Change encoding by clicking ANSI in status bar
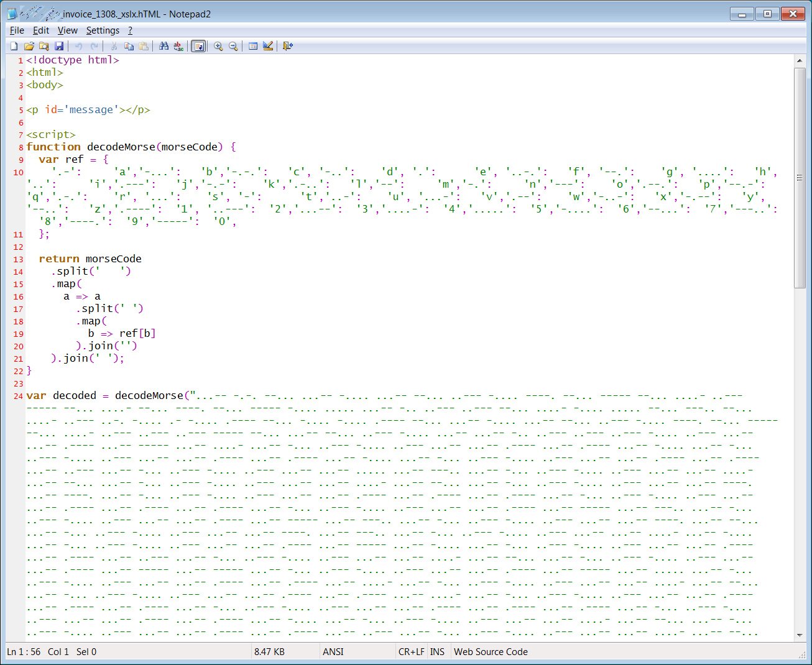This screenshot has width=812, height=665. click(x=333, y=651)
